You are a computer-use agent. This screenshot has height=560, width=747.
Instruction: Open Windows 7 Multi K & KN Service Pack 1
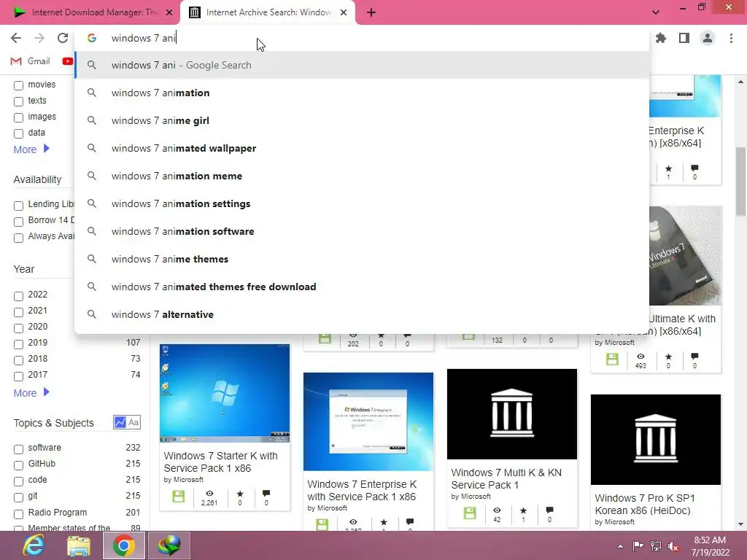pos(506,478)
